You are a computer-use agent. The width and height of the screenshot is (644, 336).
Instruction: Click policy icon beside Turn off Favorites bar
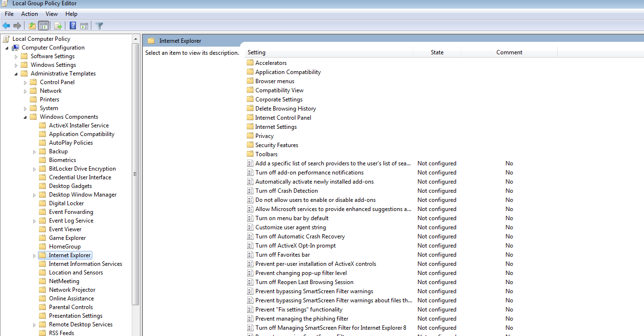(250, 255)
